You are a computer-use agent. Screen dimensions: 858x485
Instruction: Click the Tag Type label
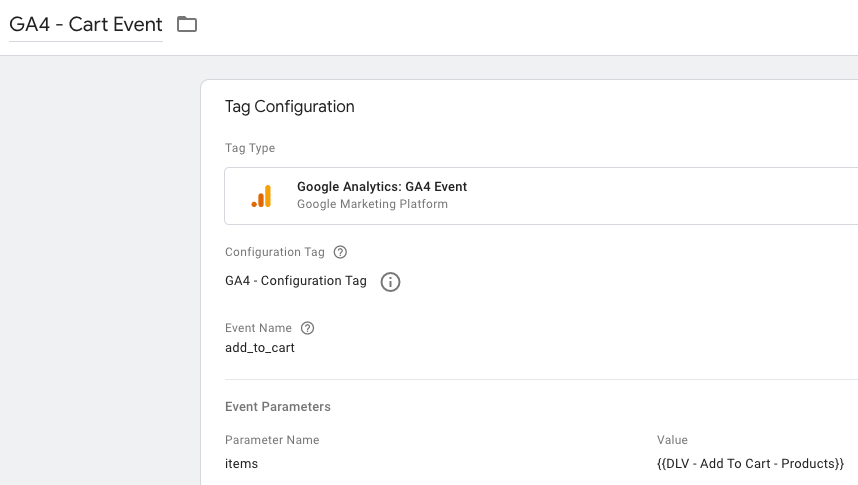click(250, 148)
